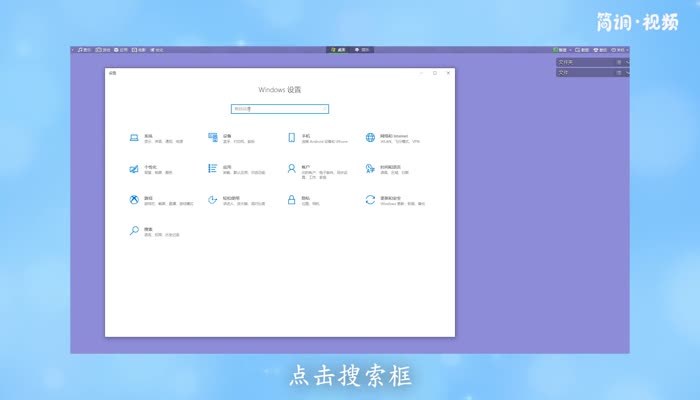Screen dimensions: 700x400
Task: Click the 搜索 (Search) magnifier category icon
Action: pos(134,231)
